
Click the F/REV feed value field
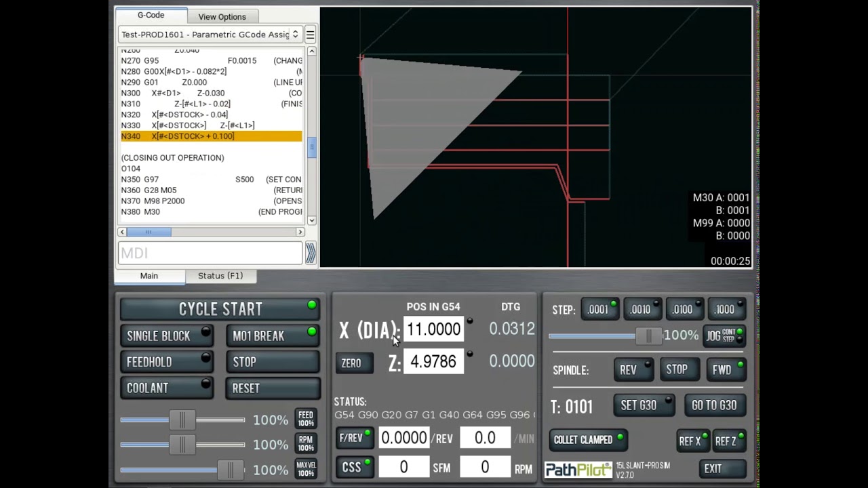[403, 438]
